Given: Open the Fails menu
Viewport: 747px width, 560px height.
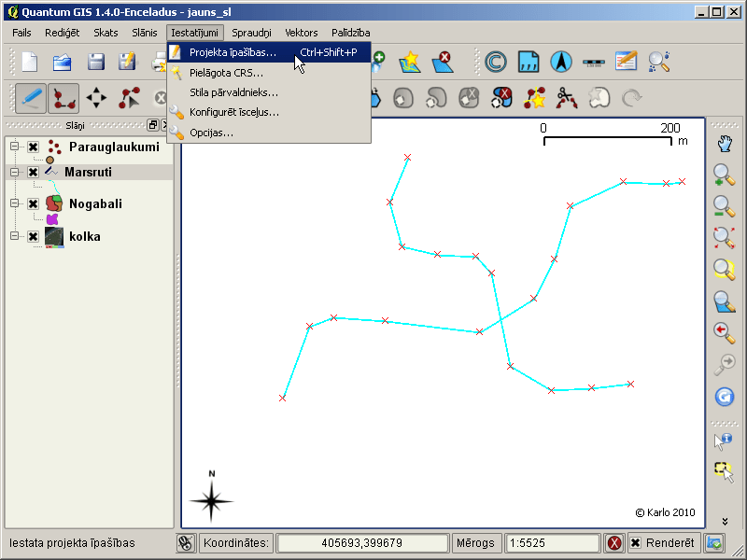Looking at the screenshot, I should tap(21, 33).
